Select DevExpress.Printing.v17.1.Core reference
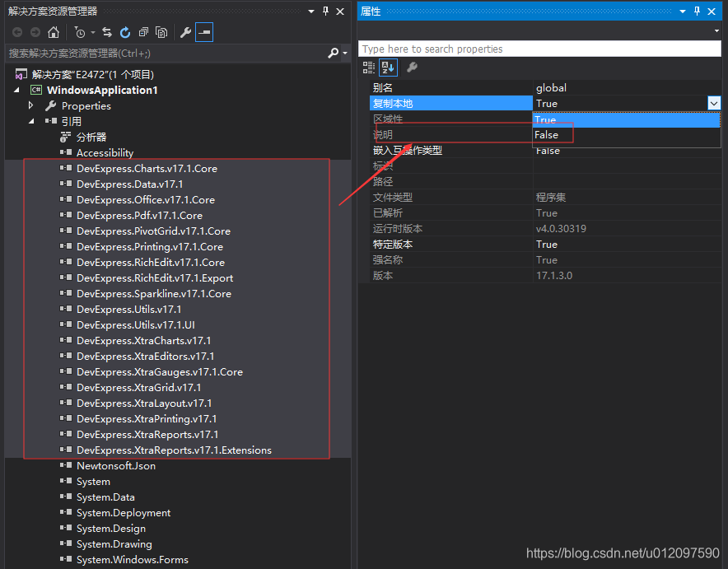The image size is (728, 569). click(150, 246)
